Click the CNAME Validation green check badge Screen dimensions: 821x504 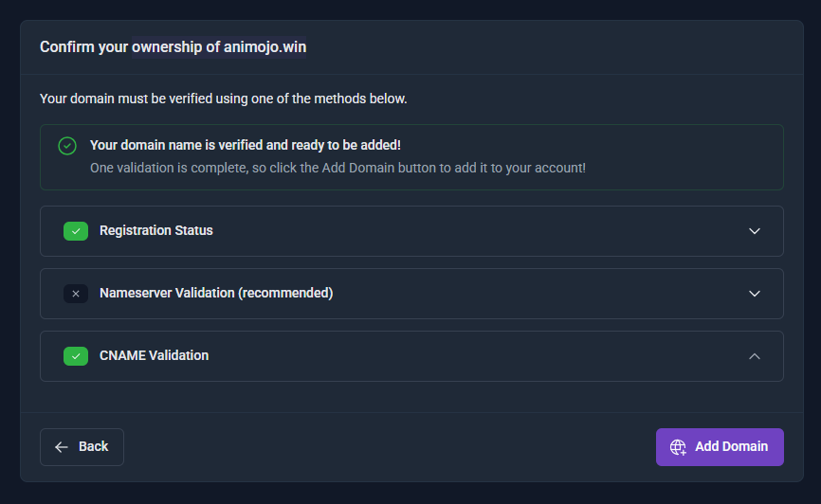[76, 356]
